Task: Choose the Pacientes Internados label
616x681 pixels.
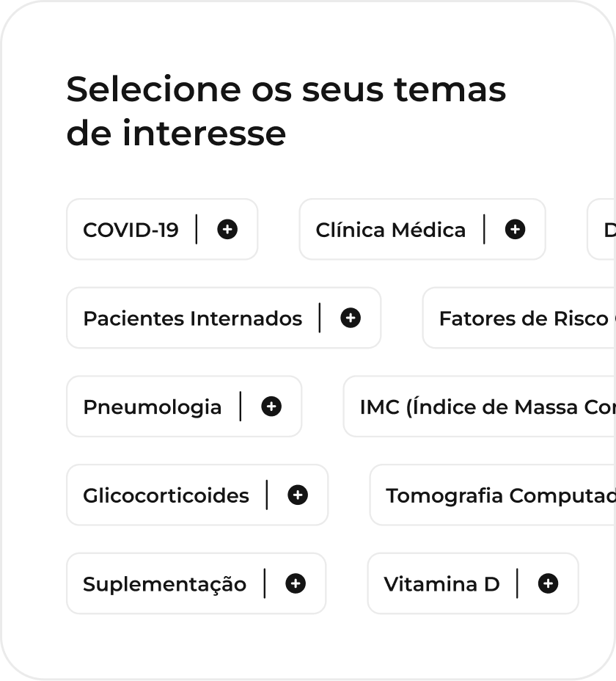Action: tap(193, 318)
